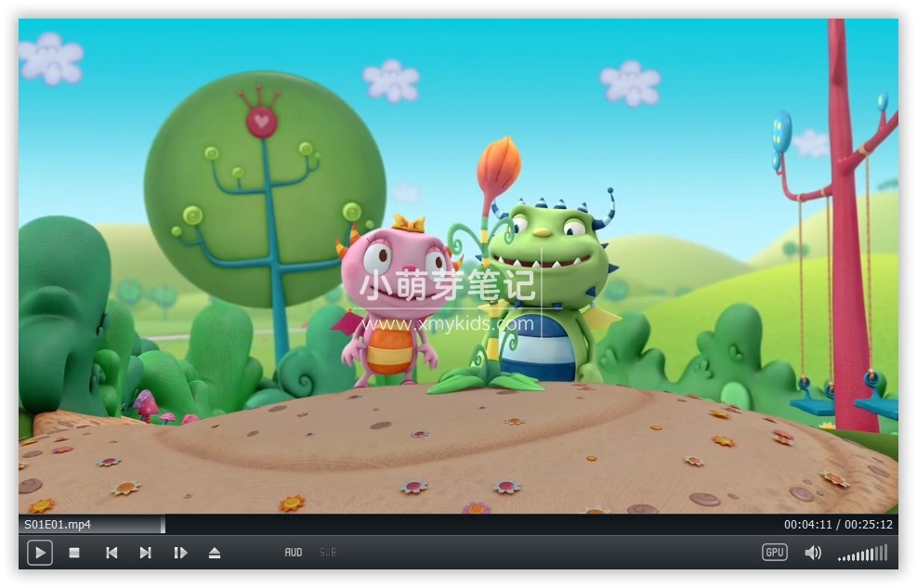Toggle the AUD audio track control

tap(294, 552)
